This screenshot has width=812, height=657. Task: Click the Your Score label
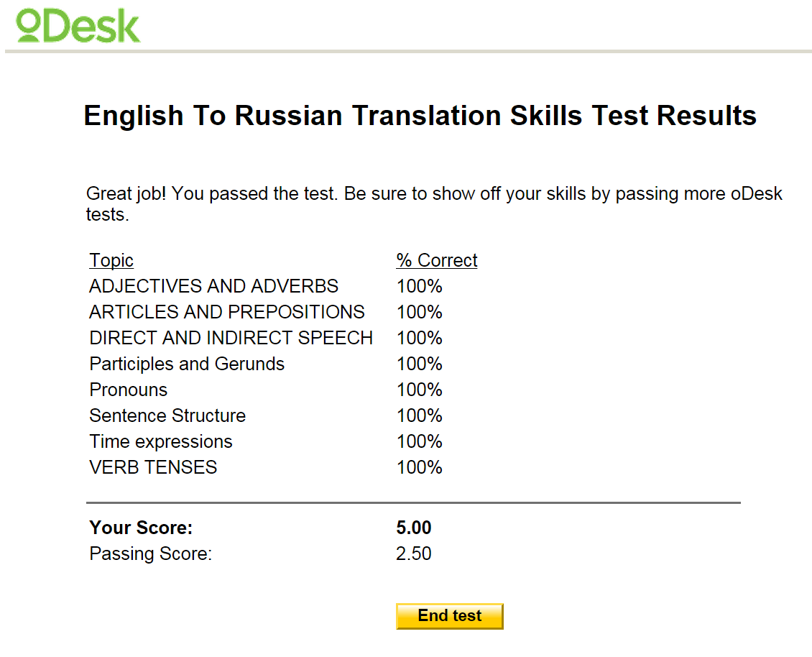[141, 528]
